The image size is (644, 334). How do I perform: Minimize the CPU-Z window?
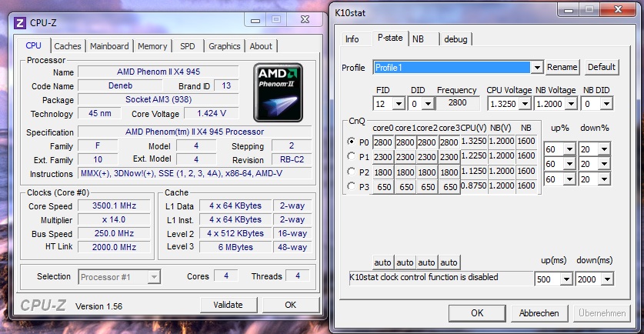[x=255, y=20]
